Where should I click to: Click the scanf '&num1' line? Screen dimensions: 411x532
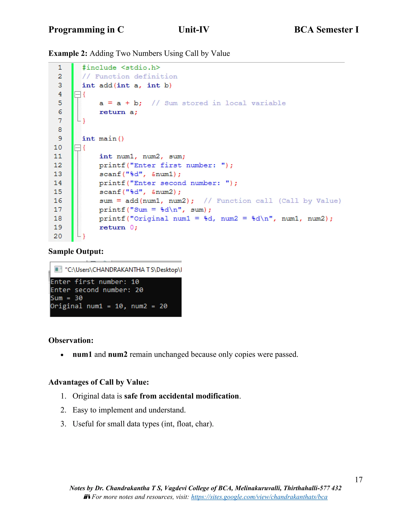pos(140,174)
